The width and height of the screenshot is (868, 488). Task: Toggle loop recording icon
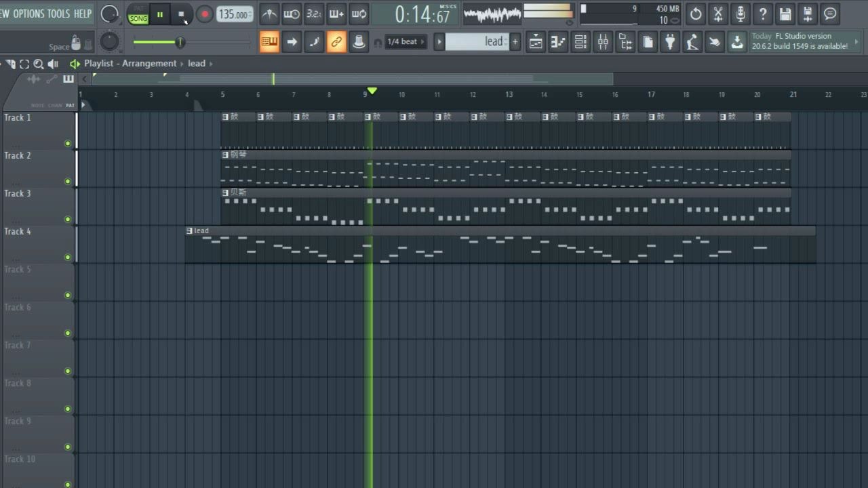pos(359,14)
